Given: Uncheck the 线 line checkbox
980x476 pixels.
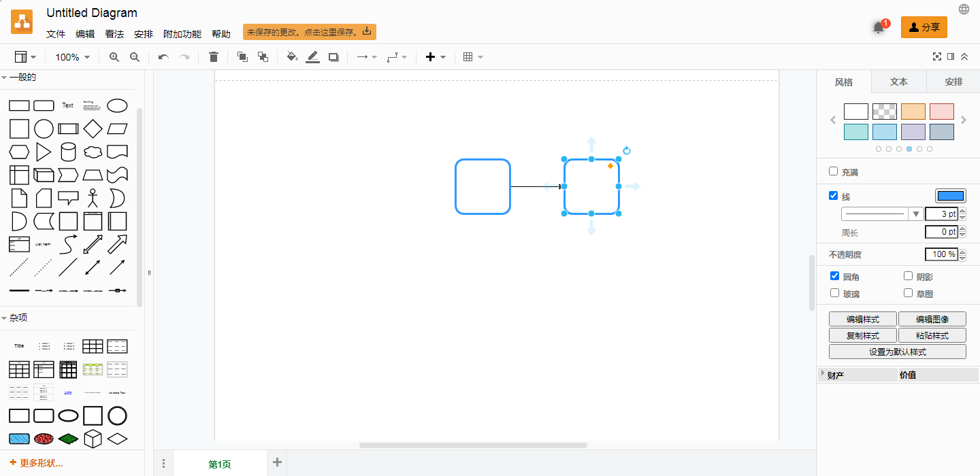Looking at the screenshot, I should click(834, 196).
